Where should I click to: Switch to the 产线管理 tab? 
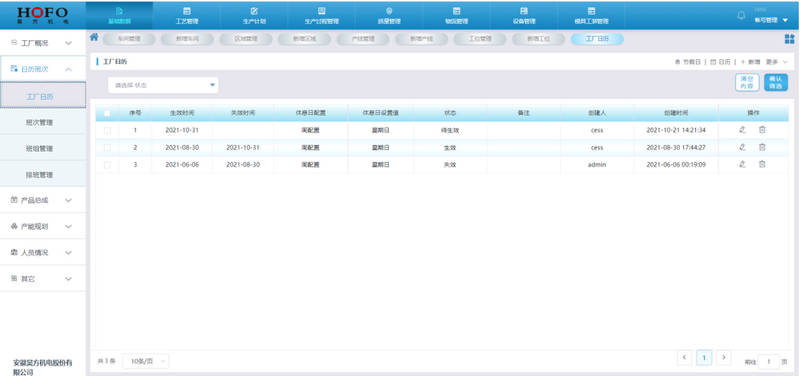coord(363,39)
